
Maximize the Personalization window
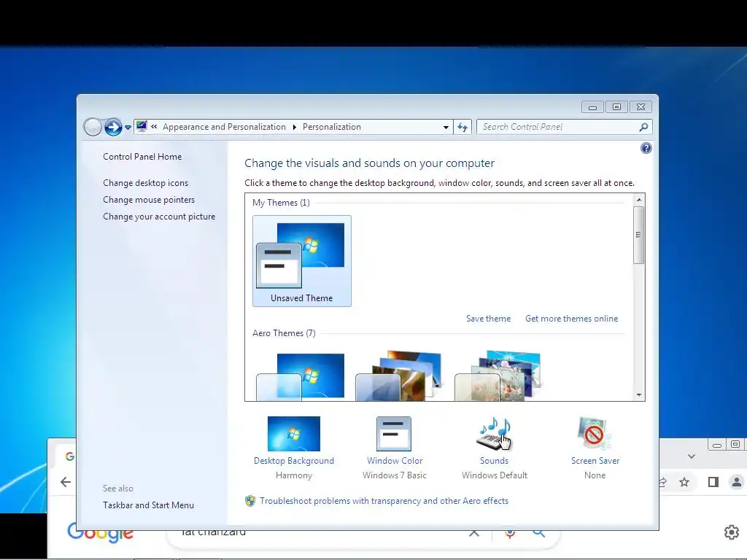click(616, 107)
